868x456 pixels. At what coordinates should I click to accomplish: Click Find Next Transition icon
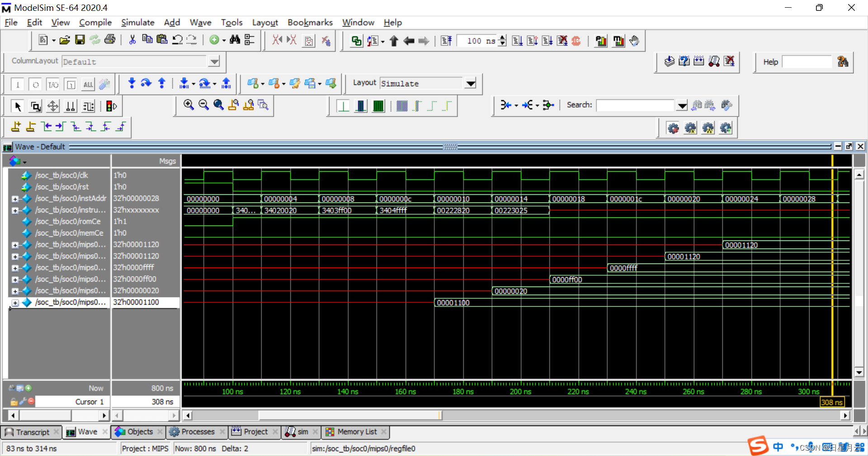click(61, 127)
